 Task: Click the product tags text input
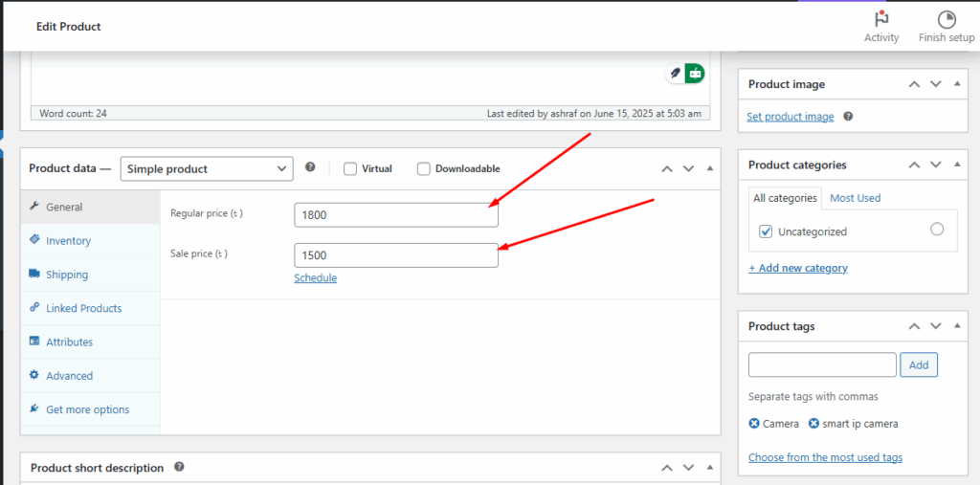pos(822,365)
